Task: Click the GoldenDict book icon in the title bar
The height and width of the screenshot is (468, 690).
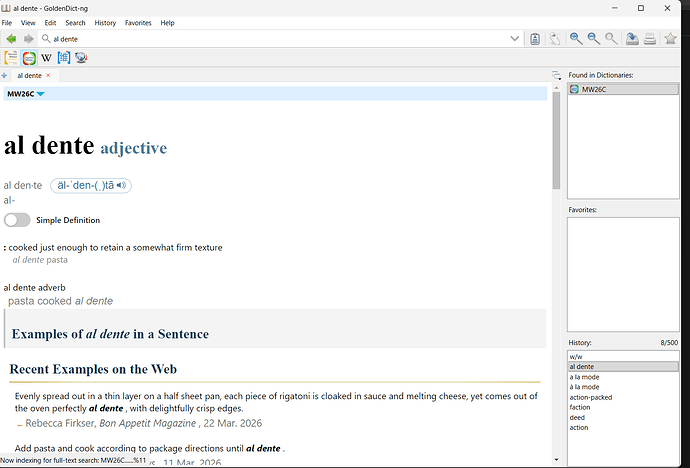Action: click(x=6, y=8)
